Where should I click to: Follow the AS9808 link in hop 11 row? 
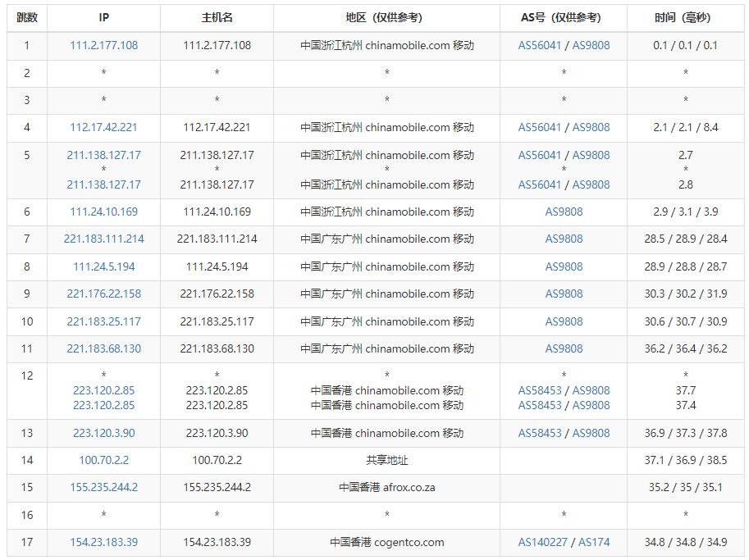pos(564,348)
